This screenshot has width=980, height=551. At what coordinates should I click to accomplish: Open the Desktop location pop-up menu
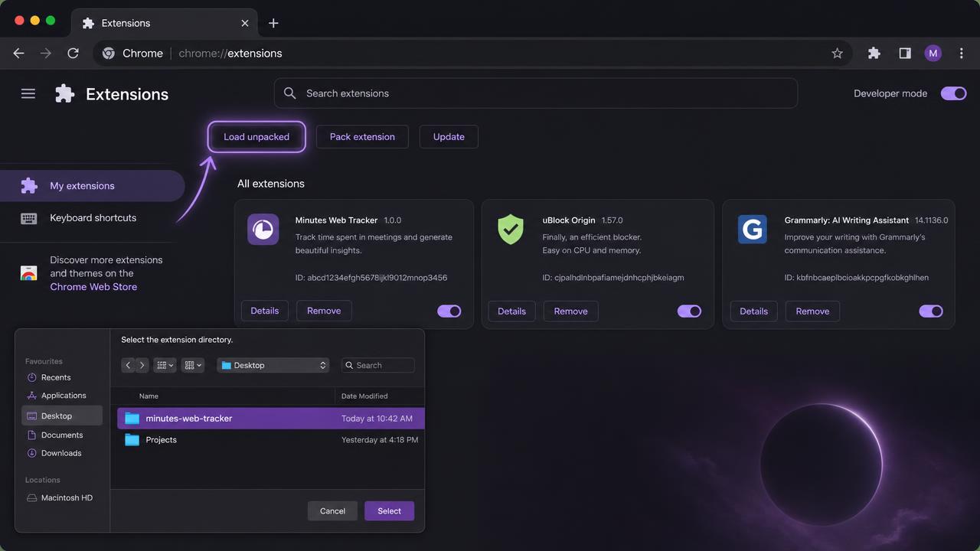click(x=274, y=365)
